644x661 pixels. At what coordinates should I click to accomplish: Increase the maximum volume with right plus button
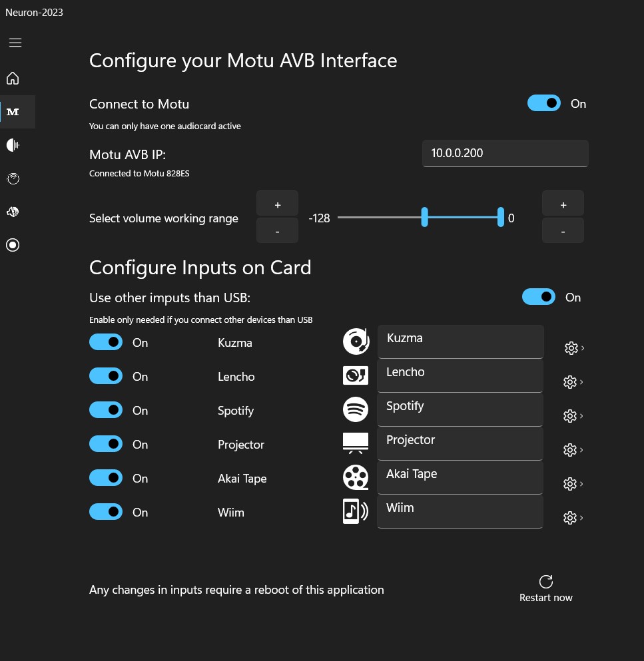(563, 204)
